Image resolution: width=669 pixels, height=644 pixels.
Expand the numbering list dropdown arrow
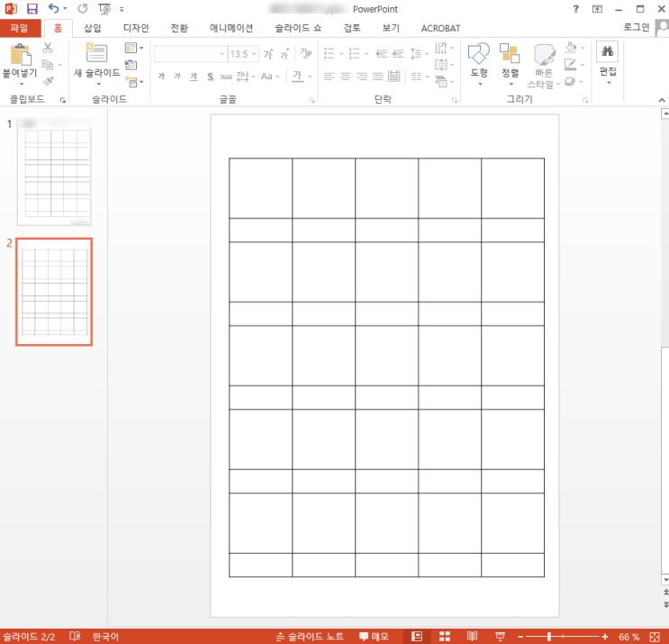coord(366,54)
